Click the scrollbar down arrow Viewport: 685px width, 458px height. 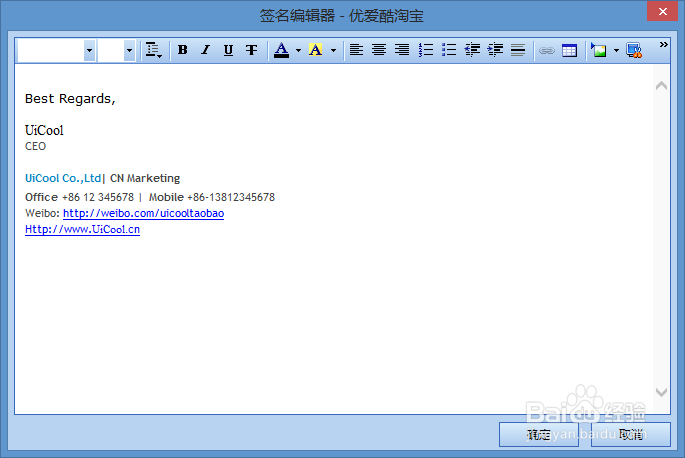pyautogui.click(x=661, y=392)
